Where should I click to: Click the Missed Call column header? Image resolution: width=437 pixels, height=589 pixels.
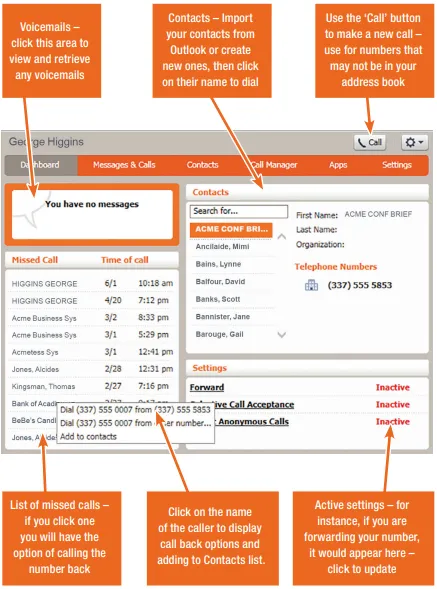pos(35,260)
